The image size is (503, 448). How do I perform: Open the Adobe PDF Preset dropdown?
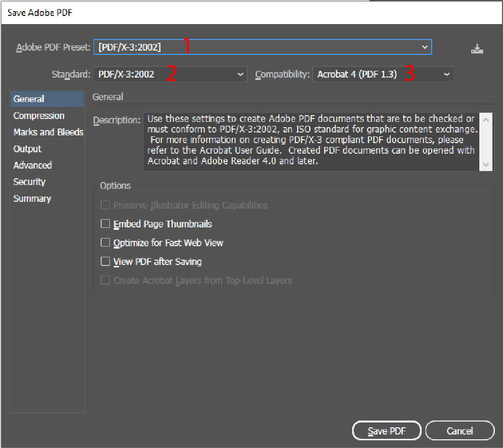262,47
